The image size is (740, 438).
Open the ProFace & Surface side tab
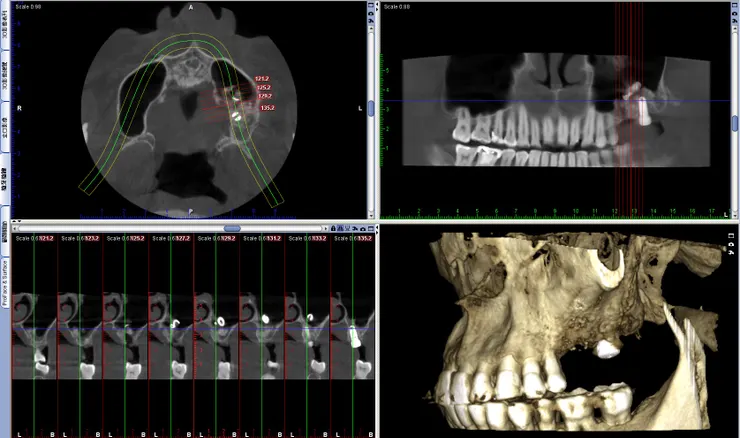pos(5,283)
